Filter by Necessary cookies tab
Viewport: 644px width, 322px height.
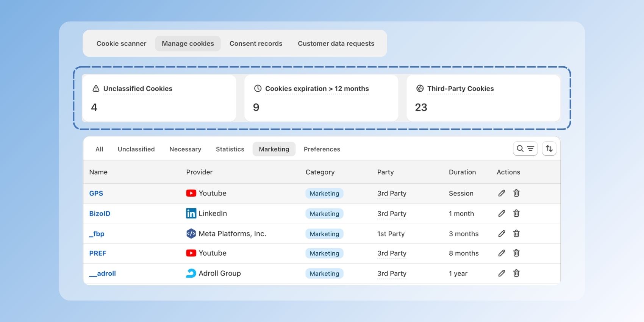(x=185, y=149)
